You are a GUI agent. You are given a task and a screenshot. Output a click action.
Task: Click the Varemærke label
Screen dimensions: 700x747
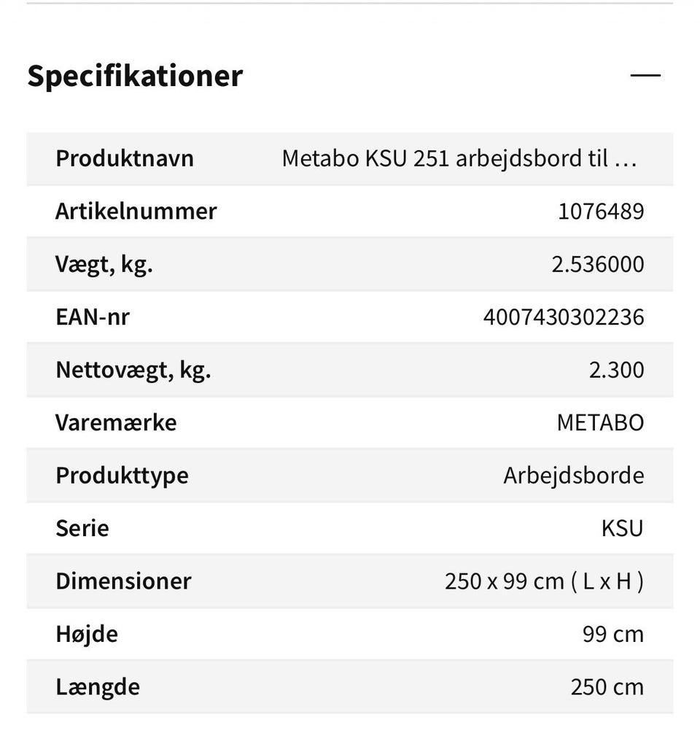pos(116,423)
